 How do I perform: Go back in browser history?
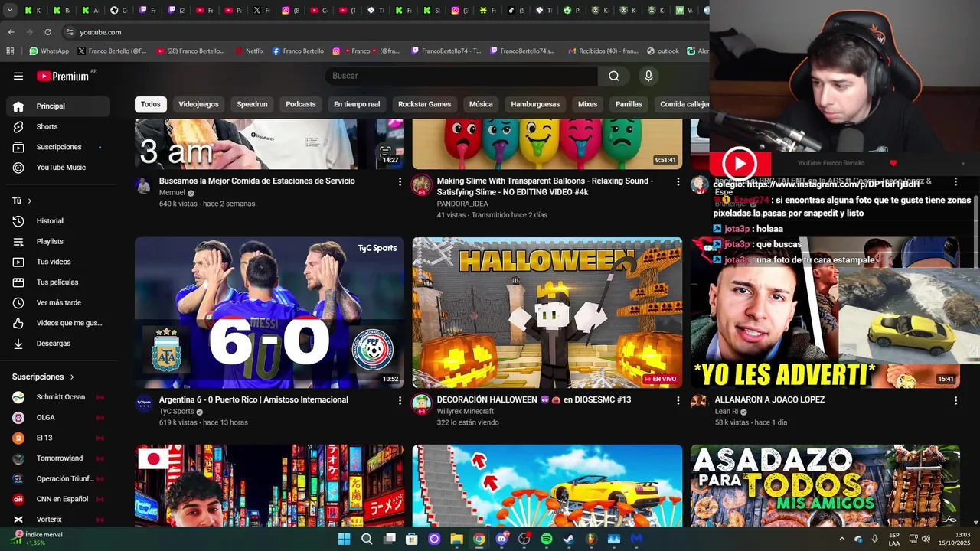[x=11, y=32]
